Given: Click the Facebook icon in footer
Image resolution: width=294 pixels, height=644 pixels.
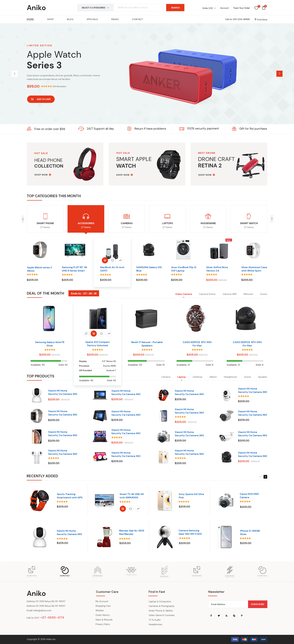Looking at the screenshot, I should click(x=211, y=616).
